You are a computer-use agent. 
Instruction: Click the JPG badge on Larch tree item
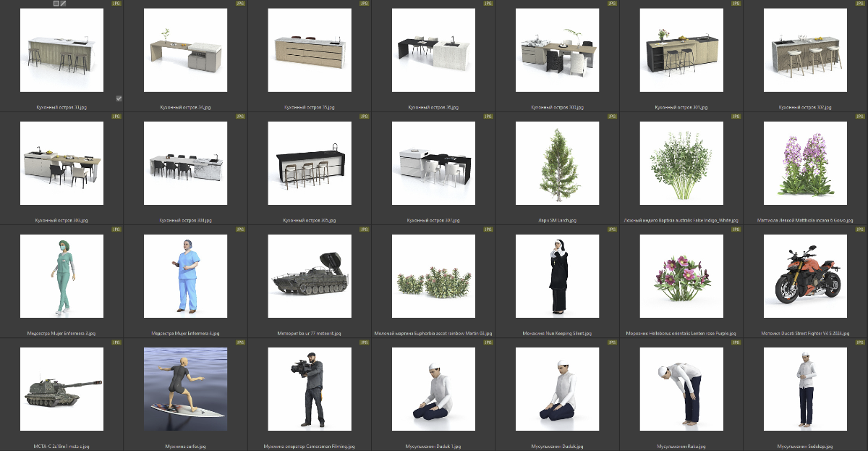pyautogui.click(x=612, y=117)
